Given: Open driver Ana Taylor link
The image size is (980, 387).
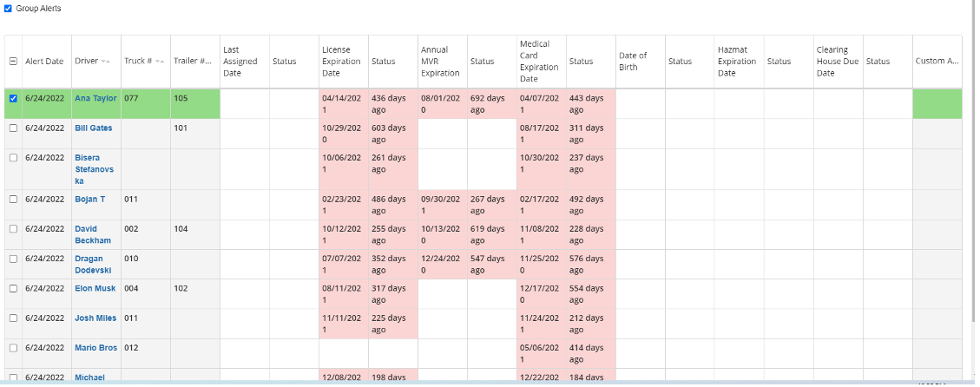Looking at the screenshot, I should [x=95, y=98].
